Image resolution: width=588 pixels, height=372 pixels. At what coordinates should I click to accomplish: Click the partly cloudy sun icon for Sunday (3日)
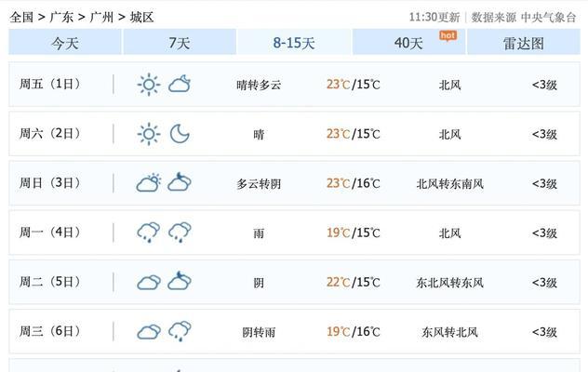click(x=149, y=183)
